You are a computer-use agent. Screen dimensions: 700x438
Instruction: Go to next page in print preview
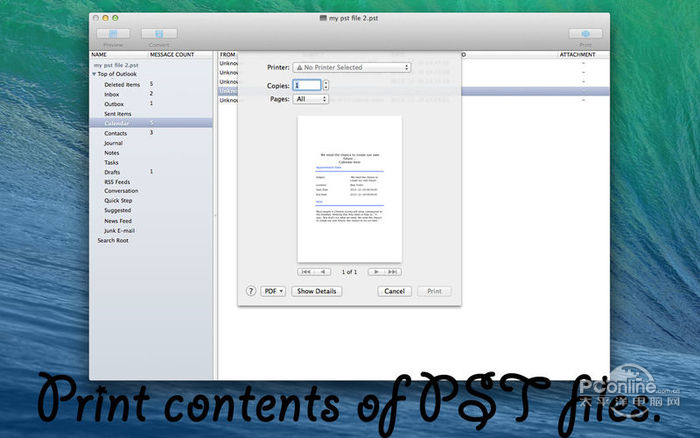click(x=376, y=271)
